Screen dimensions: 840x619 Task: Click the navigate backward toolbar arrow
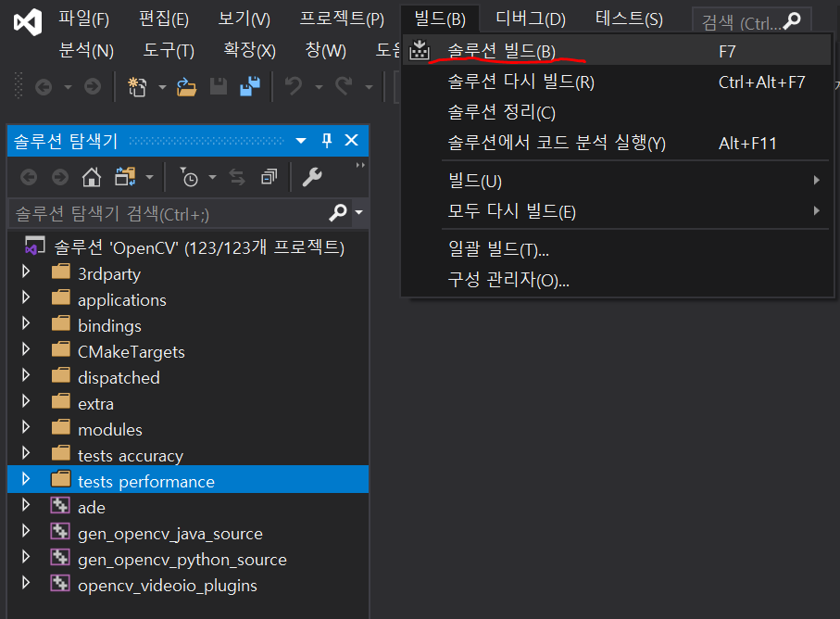pyautogui.click(x=44, y=86)
